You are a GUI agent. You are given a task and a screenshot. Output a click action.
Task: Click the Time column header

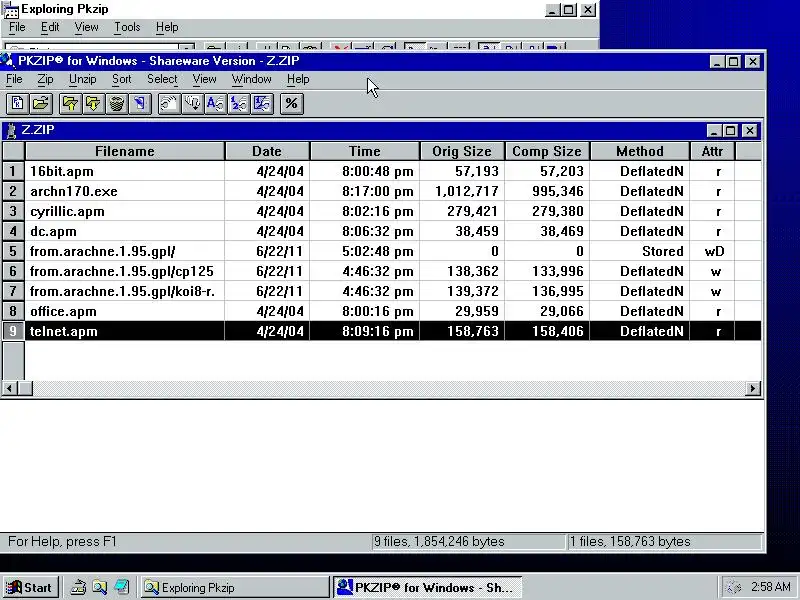pyautogui.click(x=365, y=152)
